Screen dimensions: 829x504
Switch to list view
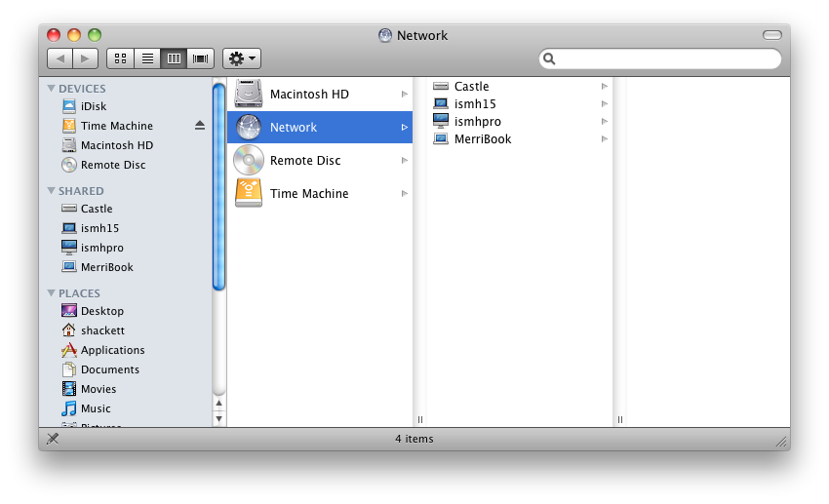pyautogui.click(x=147, y=58)
